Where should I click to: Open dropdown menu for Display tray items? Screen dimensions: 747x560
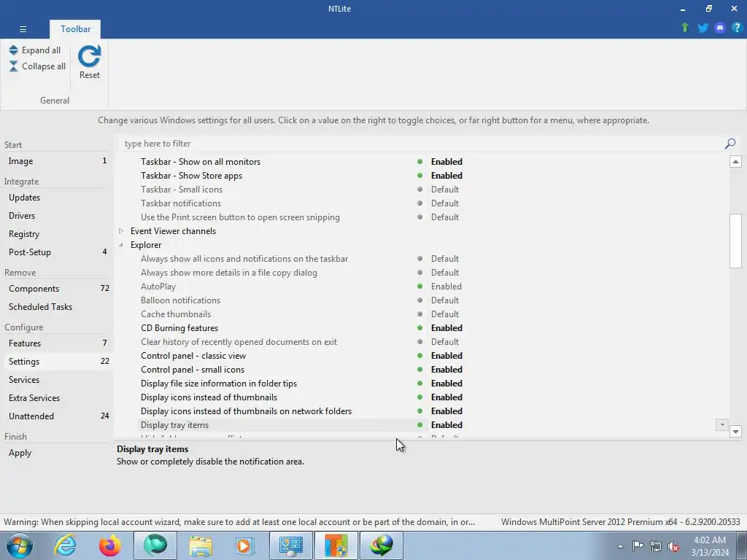pos(722,424)
